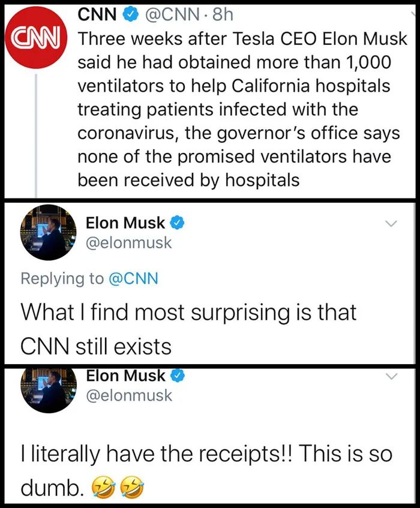420x508 pixels.
Task: Open the Elon Musk name in the middle tweet
Action: tap(125, 223)
